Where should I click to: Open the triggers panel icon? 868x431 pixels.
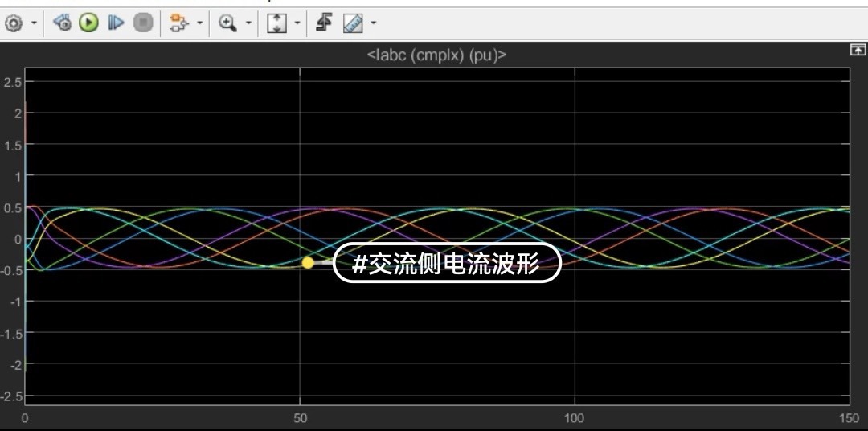tap(325, 23)
